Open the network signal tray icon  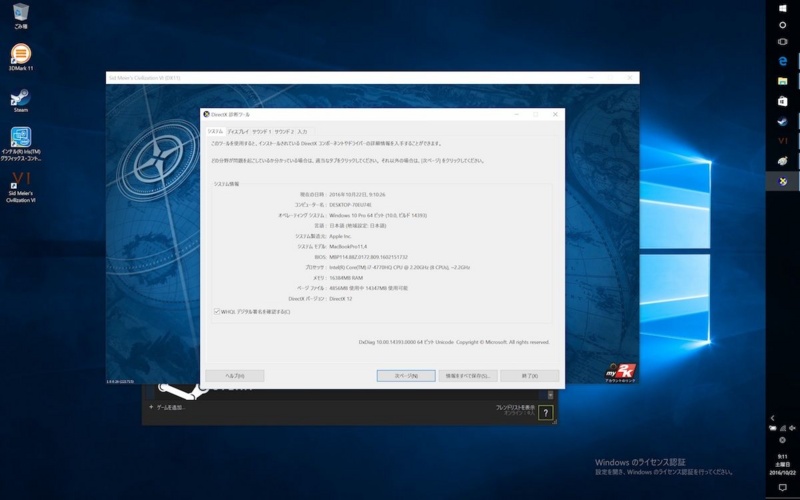pos(783,429)
